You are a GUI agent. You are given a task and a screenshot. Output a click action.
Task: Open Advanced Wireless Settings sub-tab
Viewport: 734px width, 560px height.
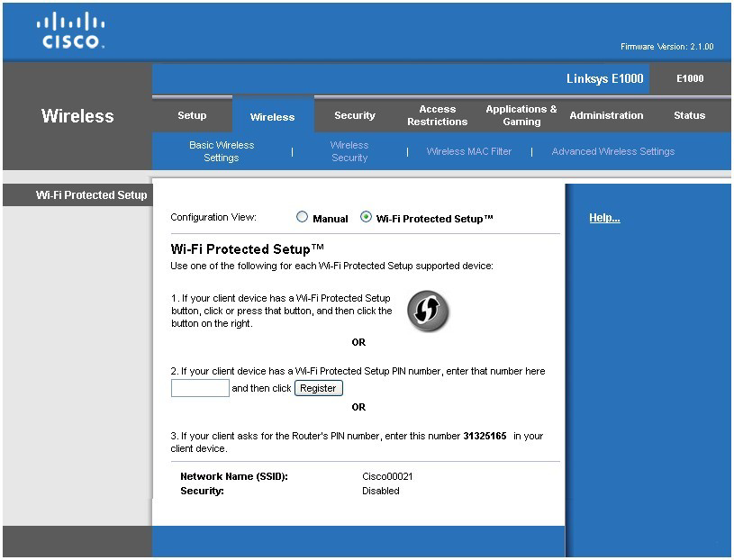point(612,151)
